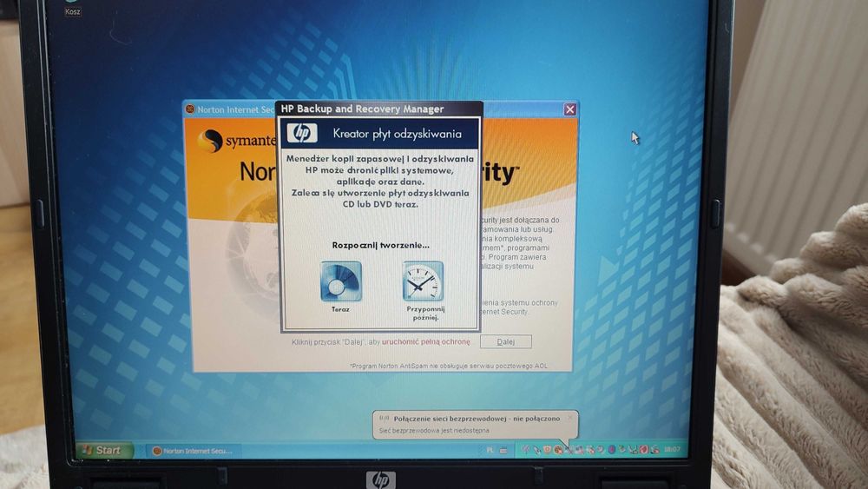Select Norton Internet Security taskbar button
Viewport: 868px width, 489px height.
coord(194,451)
